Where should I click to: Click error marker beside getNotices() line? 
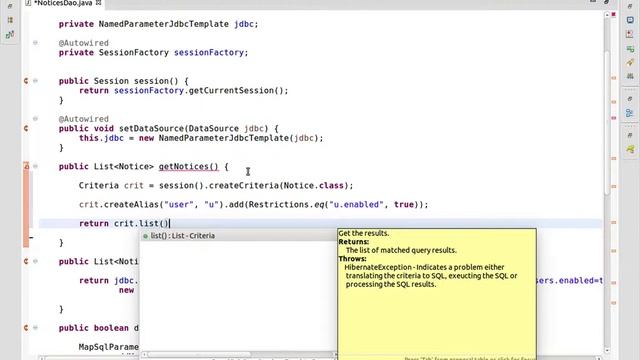(26, 166)
